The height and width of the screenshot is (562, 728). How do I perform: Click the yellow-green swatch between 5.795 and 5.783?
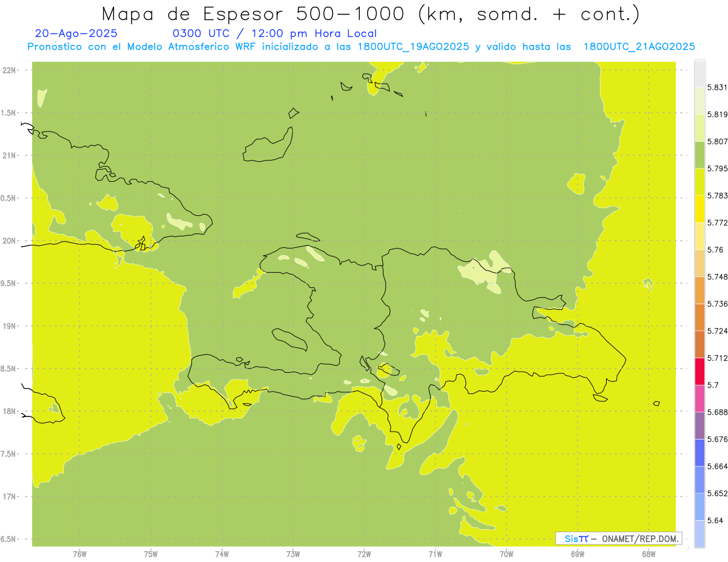coord(699,182)
